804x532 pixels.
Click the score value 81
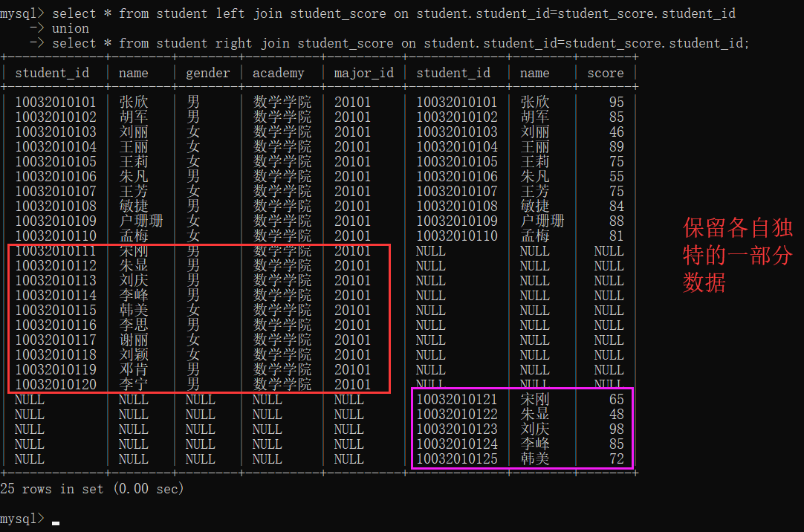[x=616, y=236]
